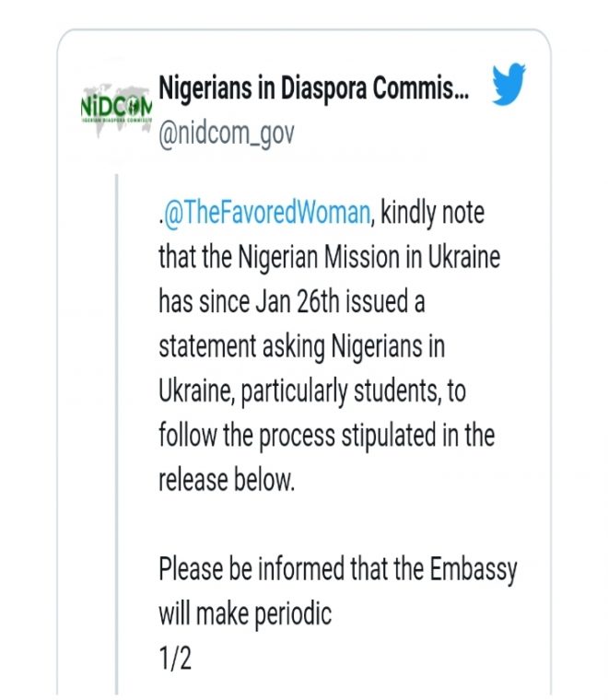
Task: Click the line "follow the process stipulated in the"
Action: click(x=326, y=435)
